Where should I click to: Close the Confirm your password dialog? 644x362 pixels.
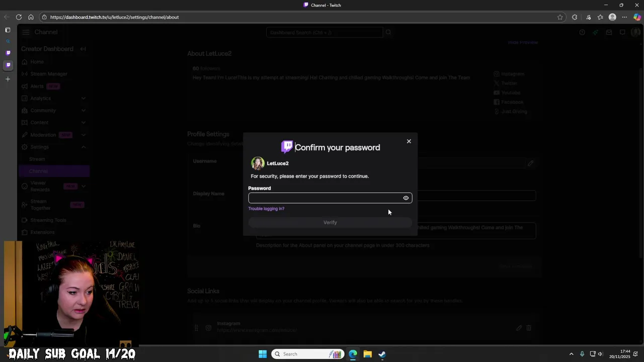coord(409,141)
